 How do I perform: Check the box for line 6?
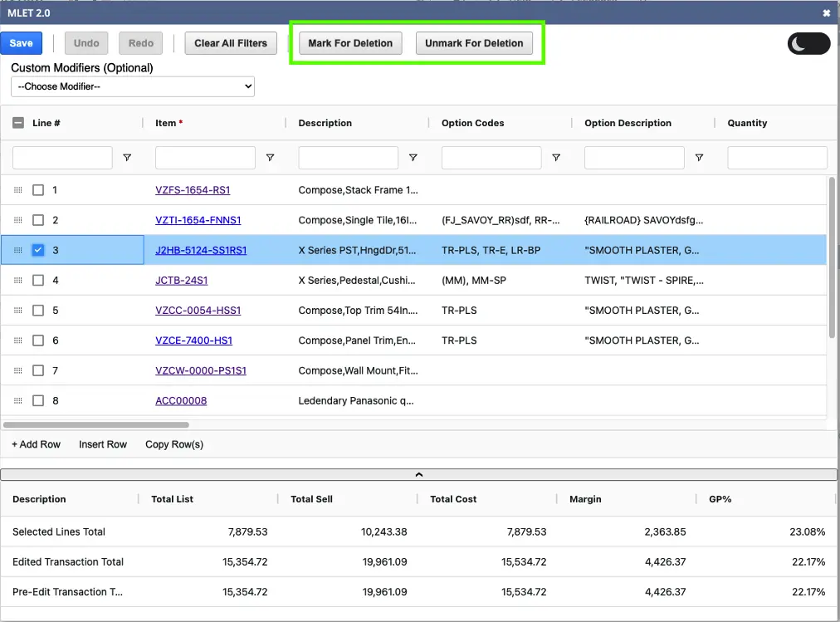coord(38,340)
